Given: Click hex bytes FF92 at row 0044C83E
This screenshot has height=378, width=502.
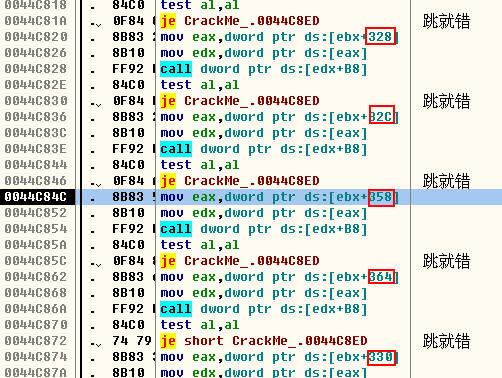Looking at the screenshot, I should click(x=128, y=149).
